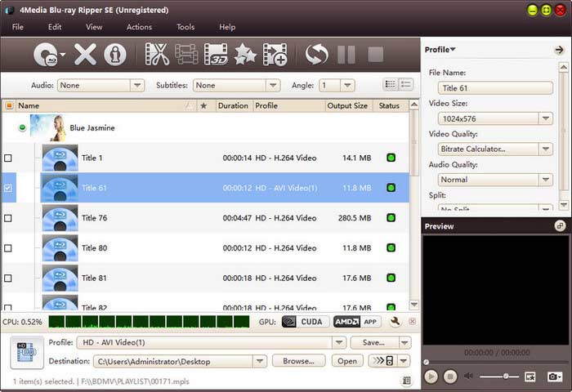Open the Angle dropdown
The height and width of the screenshot is (392, 572).
tap(347, 85)
